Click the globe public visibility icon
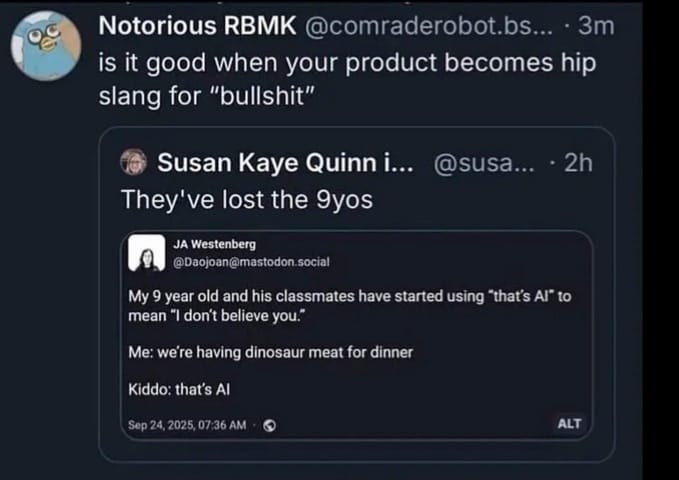Viewport: 679px width, 480px height. [269, 424]
